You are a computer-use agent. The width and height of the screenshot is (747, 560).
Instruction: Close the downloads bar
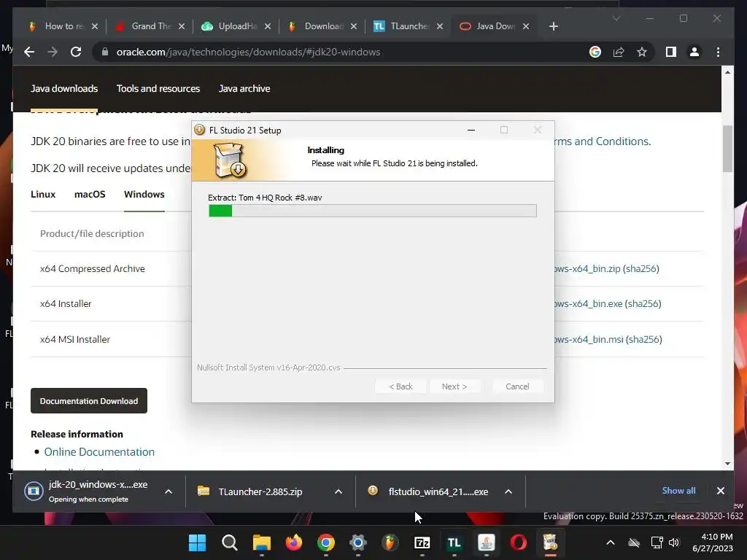point(720,491)
